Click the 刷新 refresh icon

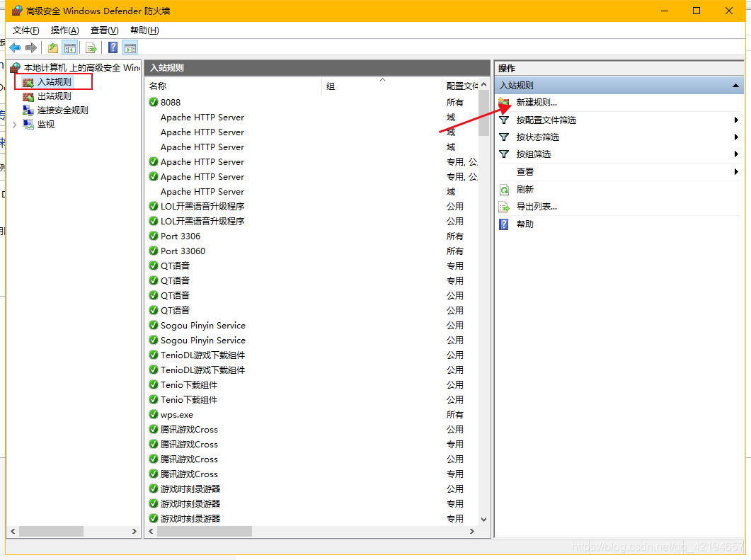click(x=504, y=190)
